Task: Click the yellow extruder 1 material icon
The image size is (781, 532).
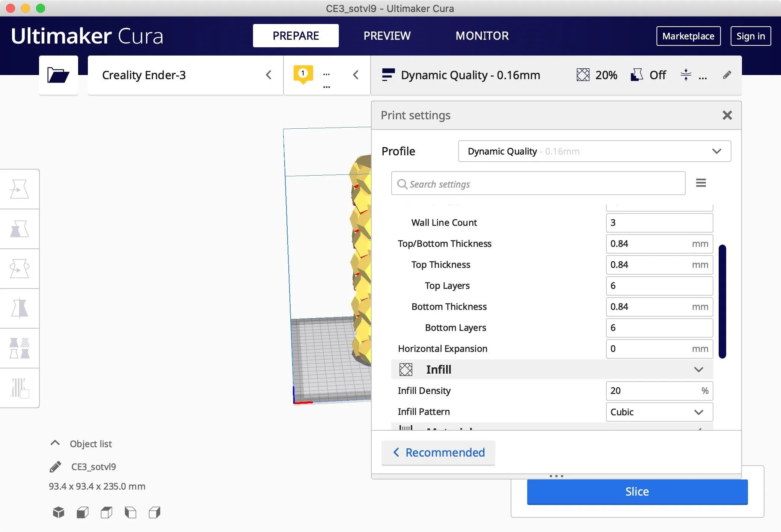Action: coord(303,74)
